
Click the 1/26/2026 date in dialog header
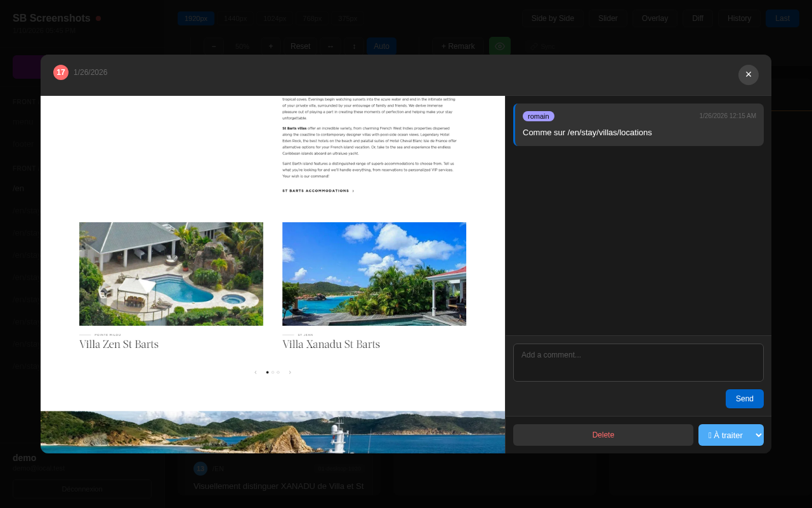click(x=90, y=72)
